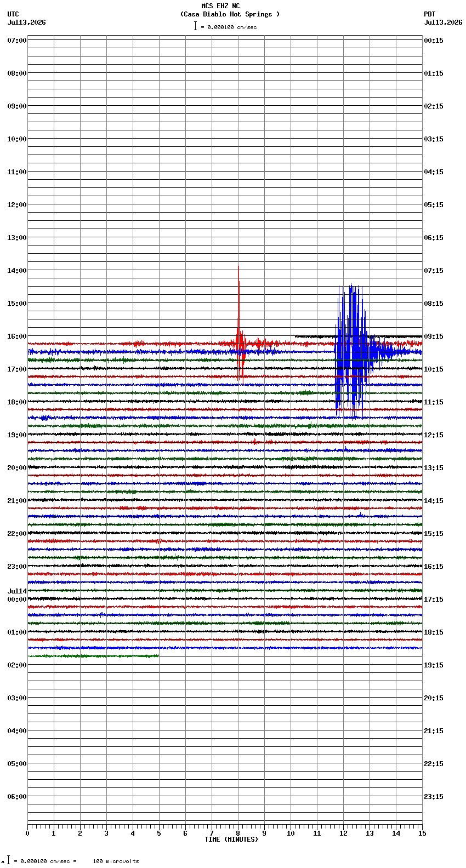Screen dimensions: 466x868
Task: Click the TIME (MINUTES) axis title
Action: click(231, 840)
